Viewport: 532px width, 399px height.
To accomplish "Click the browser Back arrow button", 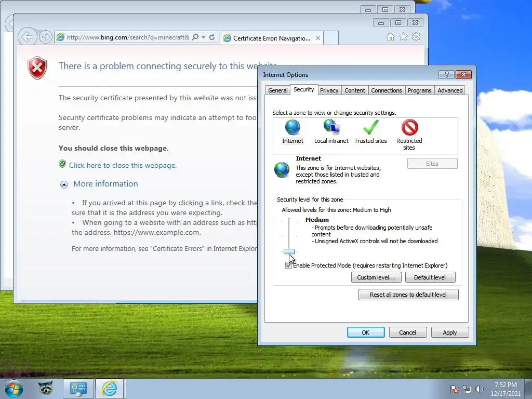I will coord(27,37).
